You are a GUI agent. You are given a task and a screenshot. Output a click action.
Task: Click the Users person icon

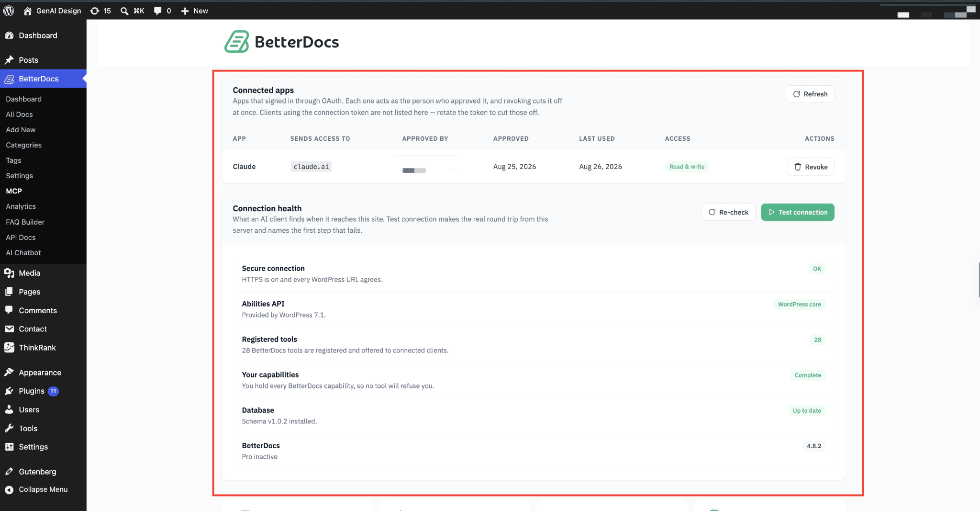(x=9, y=410)
